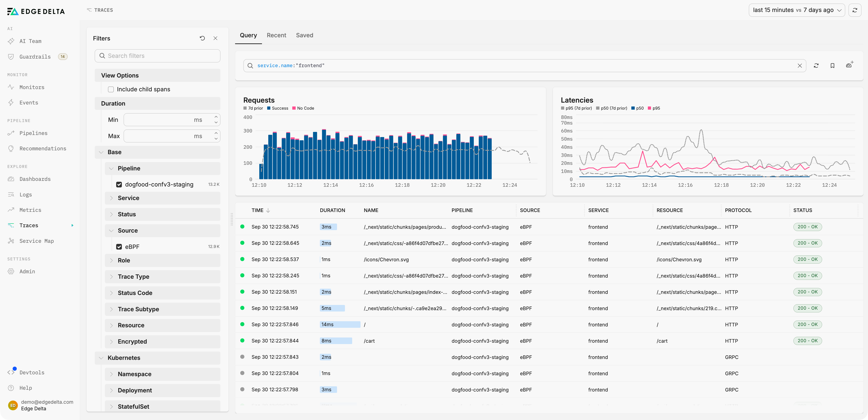Open Admin settings gear
The width and height of the screenshot is (868, 420).
click(11, 271)
